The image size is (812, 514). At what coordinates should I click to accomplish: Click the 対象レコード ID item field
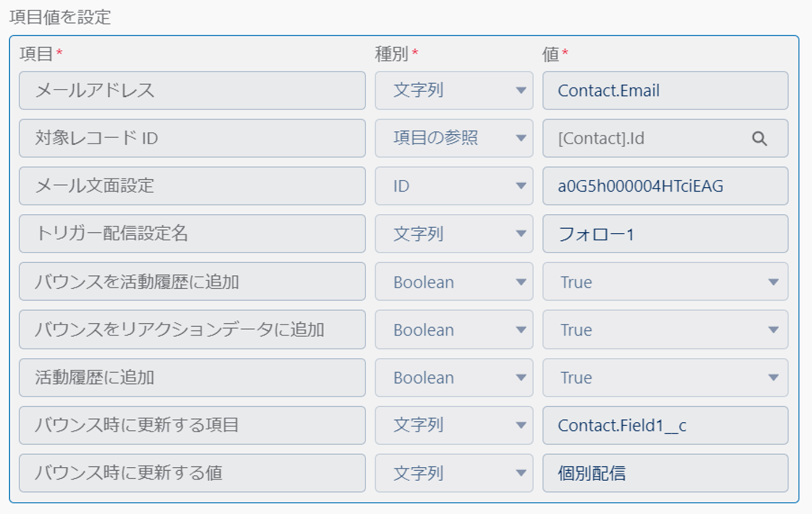[192, 138]
